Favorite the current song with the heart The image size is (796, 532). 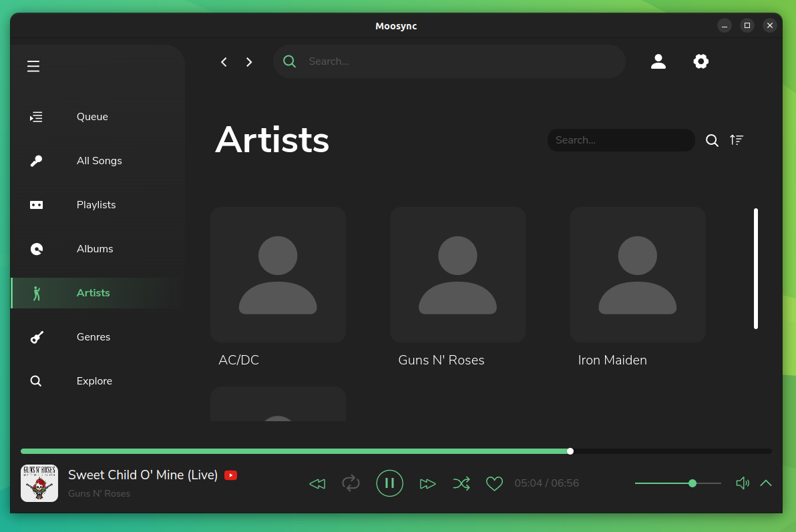[494, 483]
